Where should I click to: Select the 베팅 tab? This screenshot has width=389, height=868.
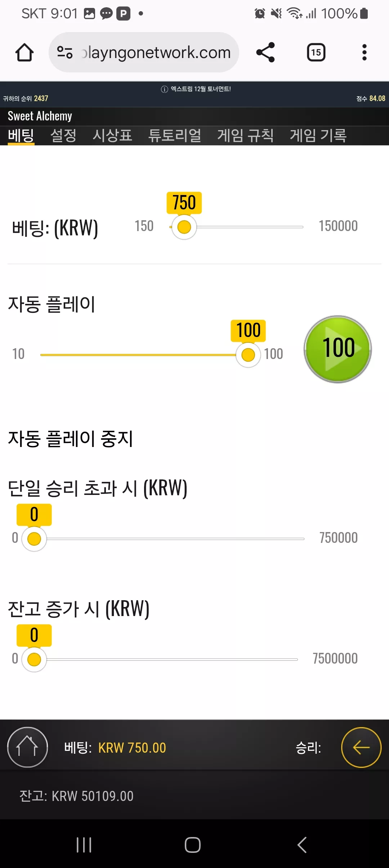point(21,136)
